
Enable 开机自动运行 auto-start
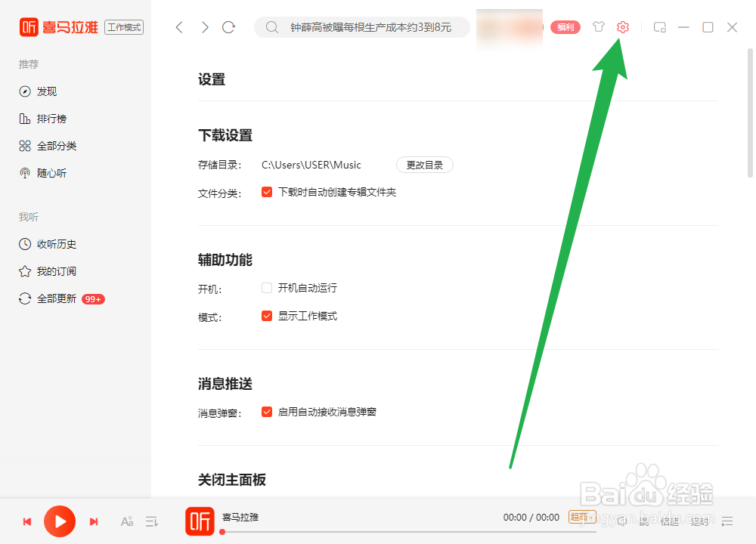point(267,287)
